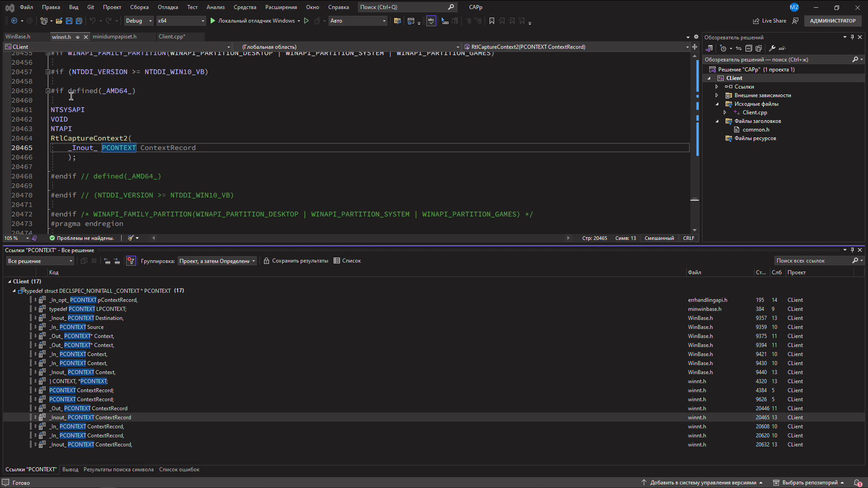The height and width of the screenshot is (488, 868).
Task: Expand the Client.cpp tree node
Action: [x=725, y=113]
